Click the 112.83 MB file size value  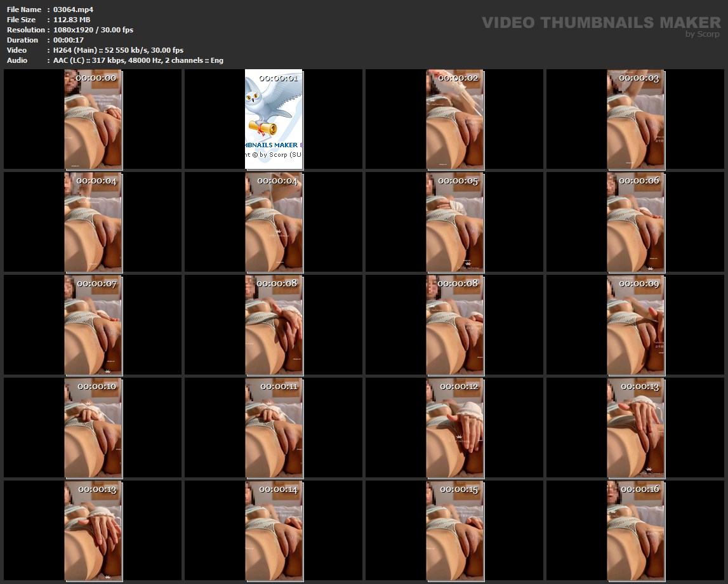click(72, 20)
